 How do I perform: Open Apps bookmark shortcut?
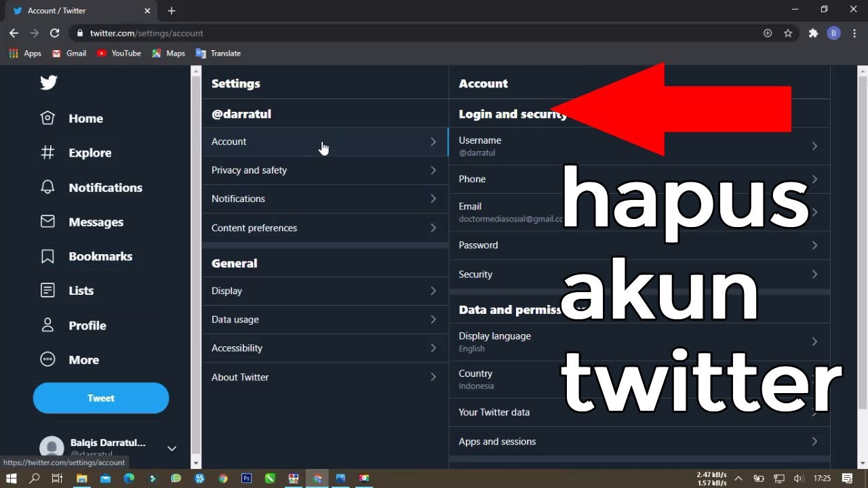tap(25, 53)
